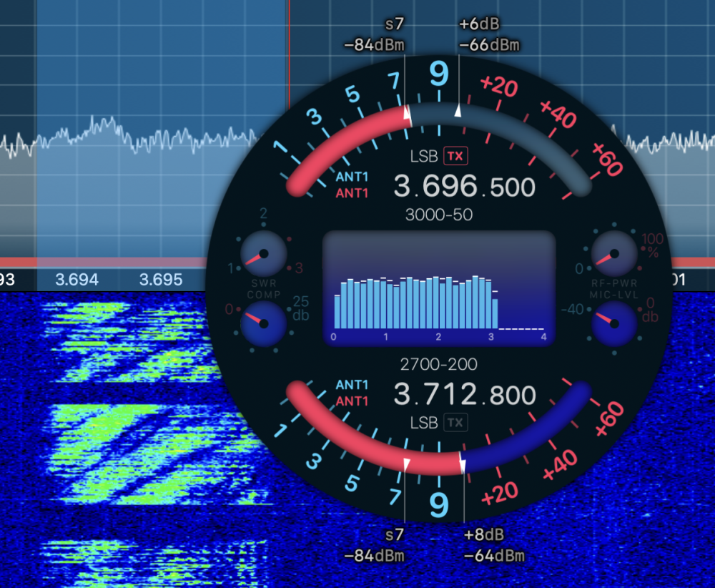Click the audio spectrum bar display
Viewport: 715px width, 588px height.
439,288
